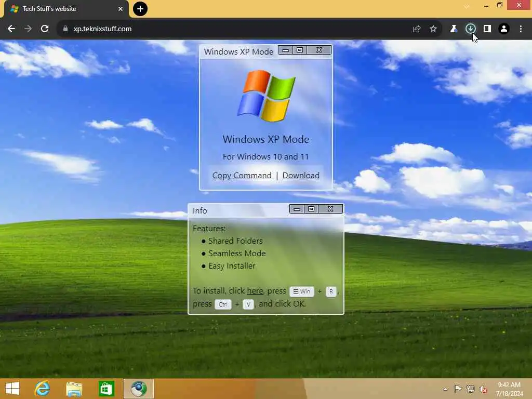Minimize the Info panel

[x=297, y=209]
